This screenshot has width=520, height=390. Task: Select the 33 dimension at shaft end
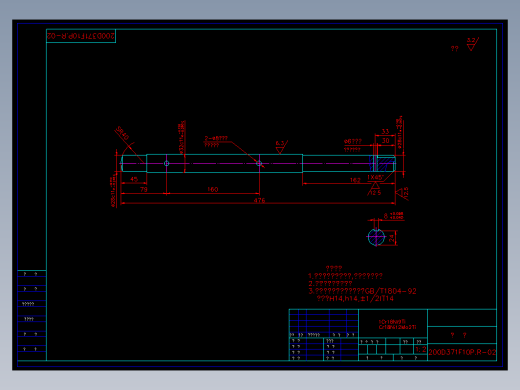point(385,132)
